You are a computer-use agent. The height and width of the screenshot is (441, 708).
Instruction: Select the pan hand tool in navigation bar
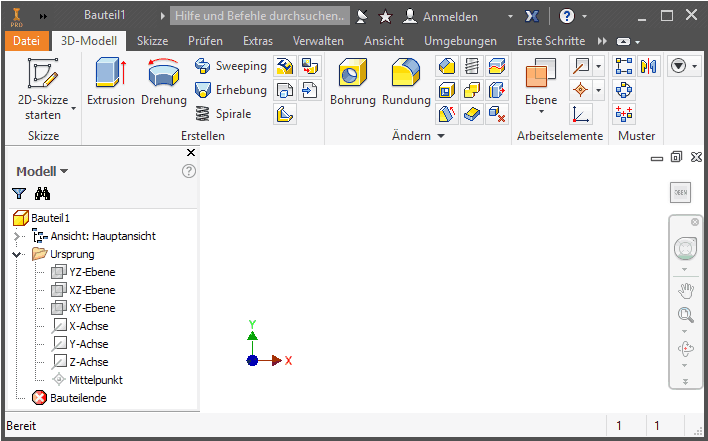point(686,291)
